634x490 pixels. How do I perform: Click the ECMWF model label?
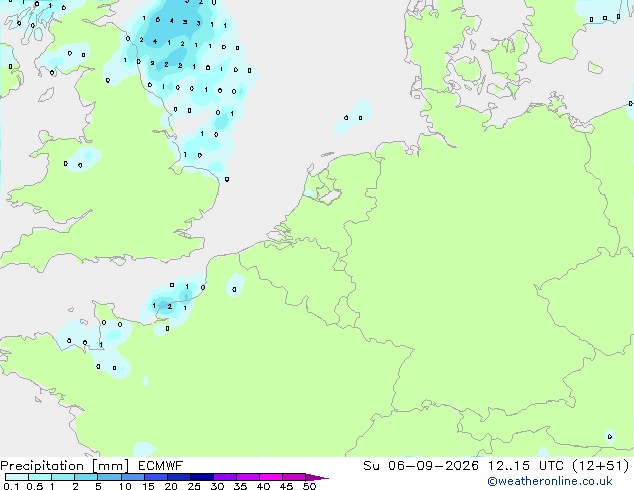(x=161, y=466)
